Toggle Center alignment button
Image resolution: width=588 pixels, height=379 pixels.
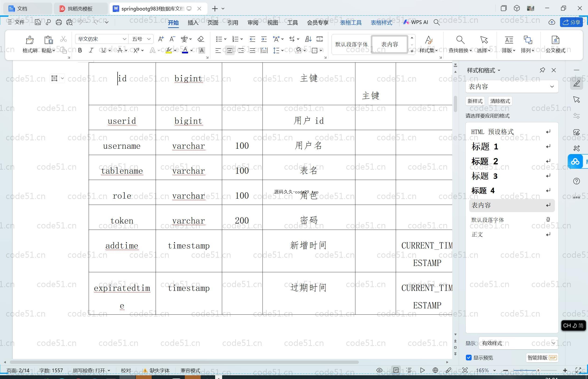click(x=230, y=50)
